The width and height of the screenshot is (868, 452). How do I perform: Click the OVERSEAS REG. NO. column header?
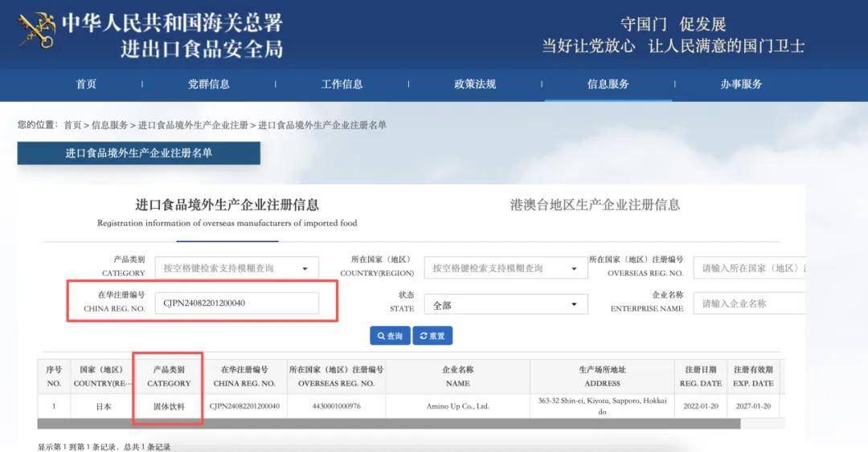pyautogui.click(x=336, y=377)
